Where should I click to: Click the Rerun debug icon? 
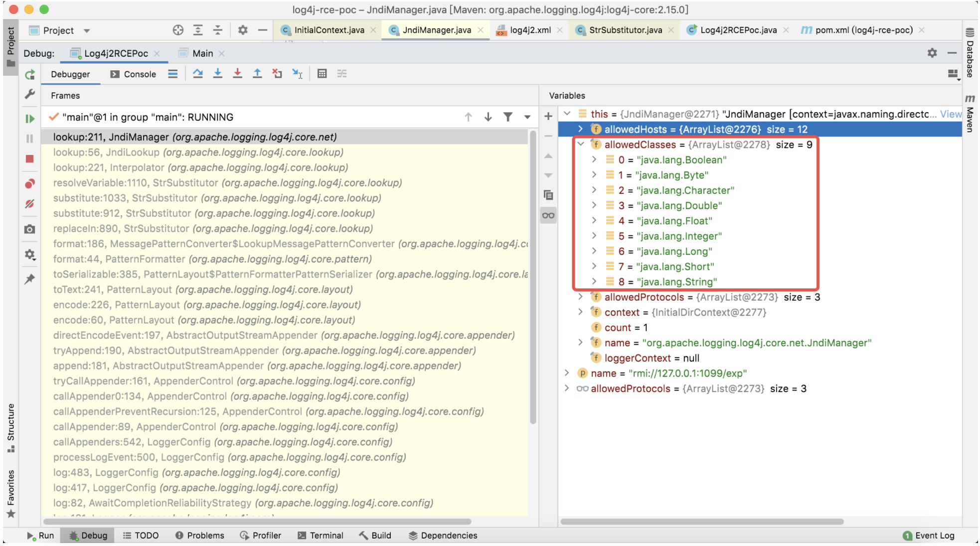[30, 75]
